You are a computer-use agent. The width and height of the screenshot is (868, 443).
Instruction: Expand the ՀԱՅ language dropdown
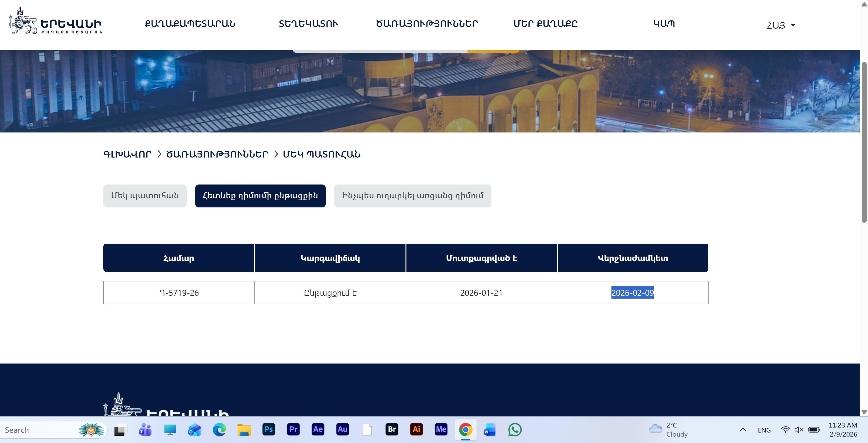pos(781,25)
